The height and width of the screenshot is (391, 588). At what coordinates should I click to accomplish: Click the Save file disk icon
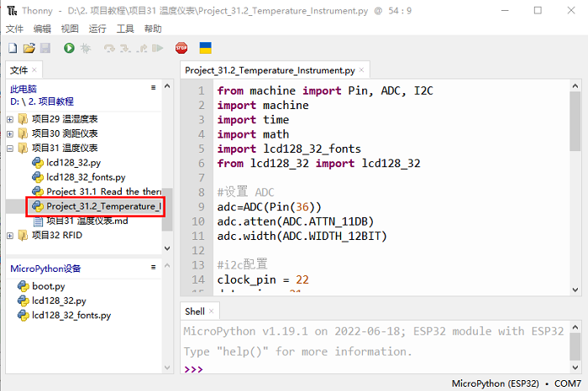(45, 50)
